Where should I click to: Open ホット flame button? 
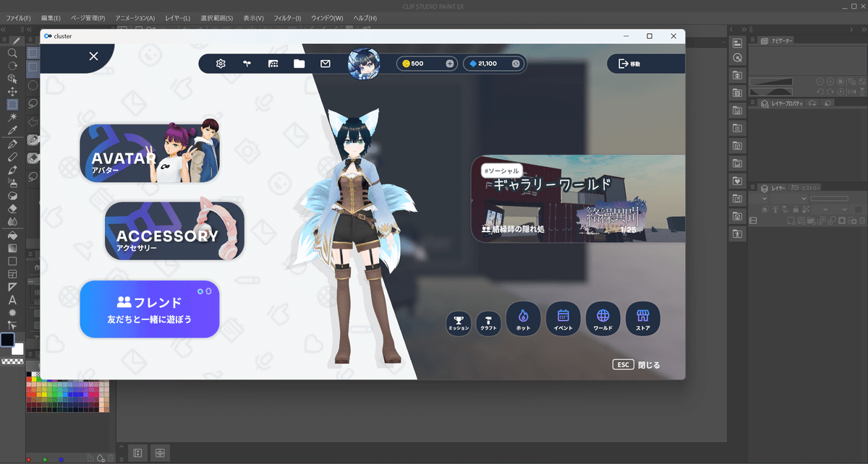(x=524, y=319)
